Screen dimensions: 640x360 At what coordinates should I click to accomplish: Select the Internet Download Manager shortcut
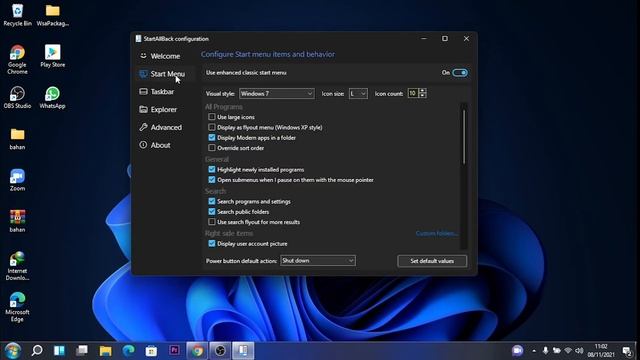(17, 266)
